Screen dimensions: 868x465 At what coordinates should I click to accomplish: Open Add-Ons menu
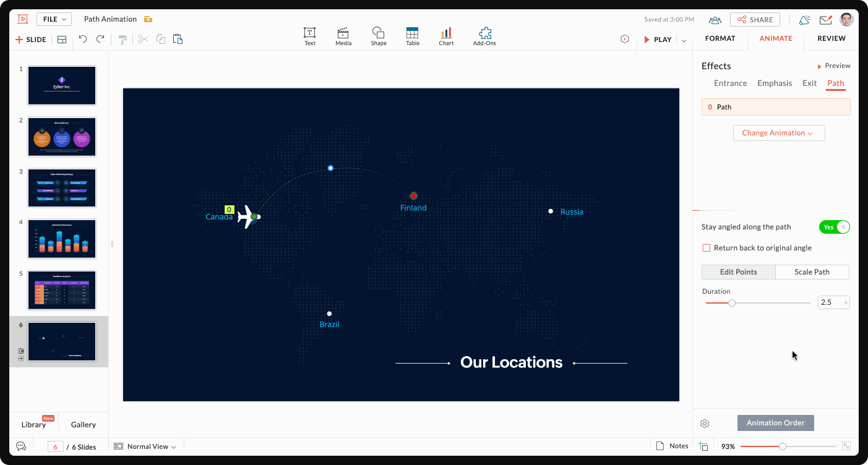tap(484, 36)
